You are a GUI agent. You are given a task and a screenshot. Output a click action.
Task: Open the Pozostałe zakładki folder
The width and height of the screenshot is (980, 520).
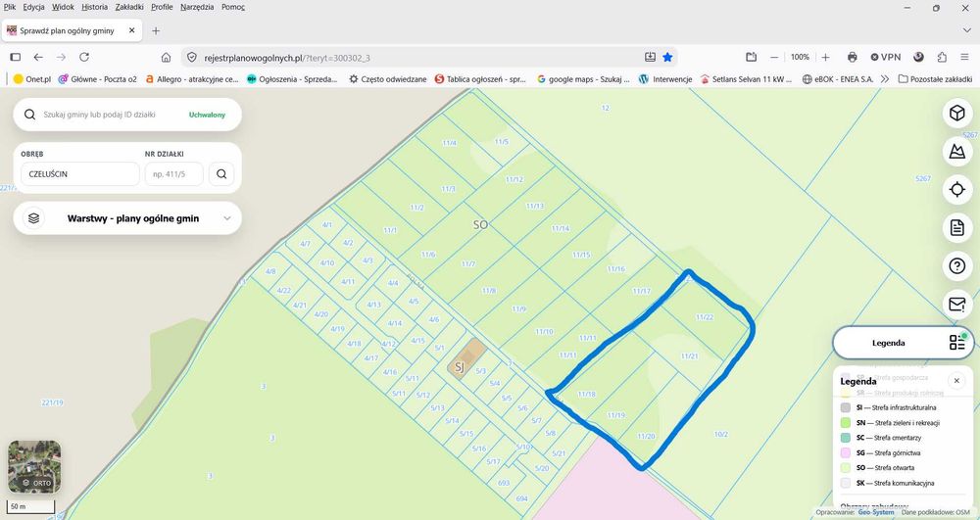[935, 79]
